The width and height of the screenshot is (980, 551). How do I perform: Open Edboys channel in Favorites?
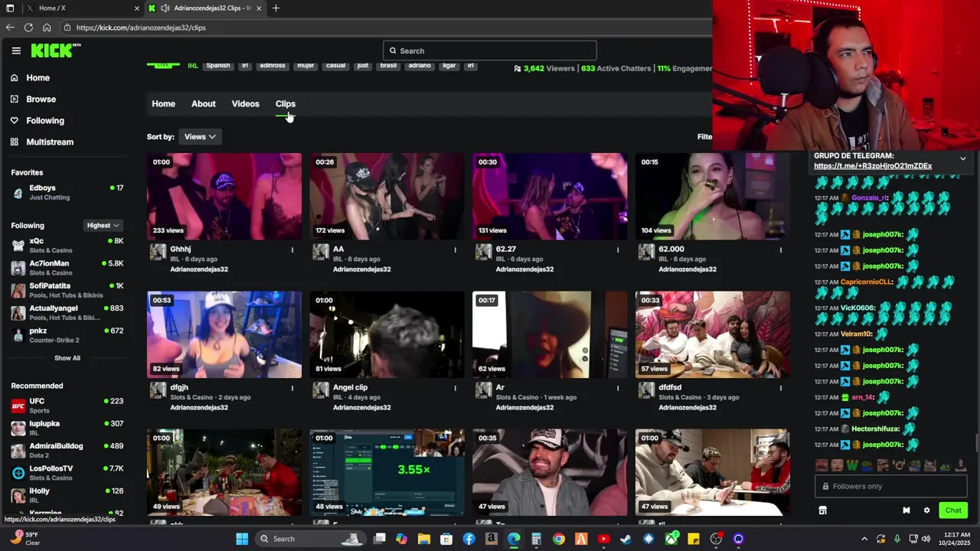click(67, 192)
